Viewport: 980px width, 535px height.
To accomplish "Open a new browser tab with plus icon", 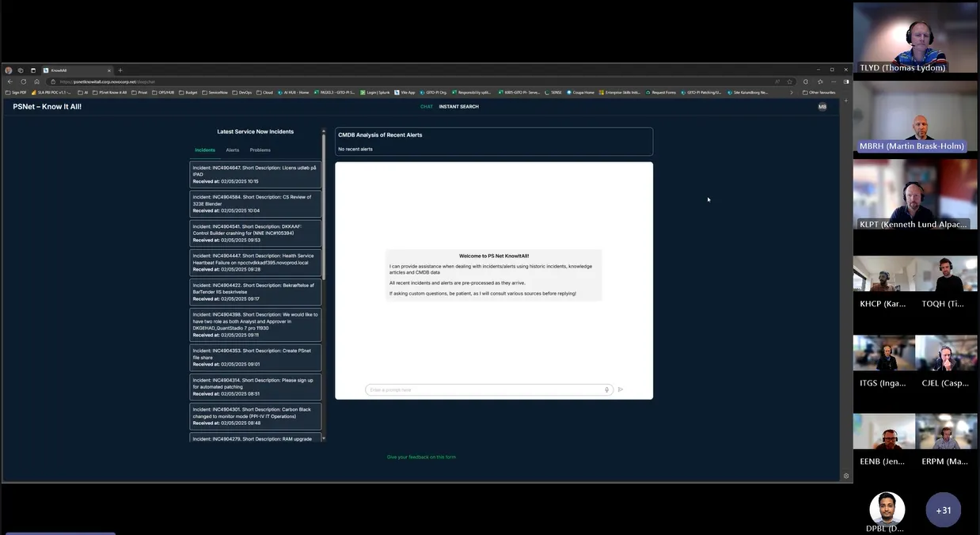I will [x=120, y=70].
